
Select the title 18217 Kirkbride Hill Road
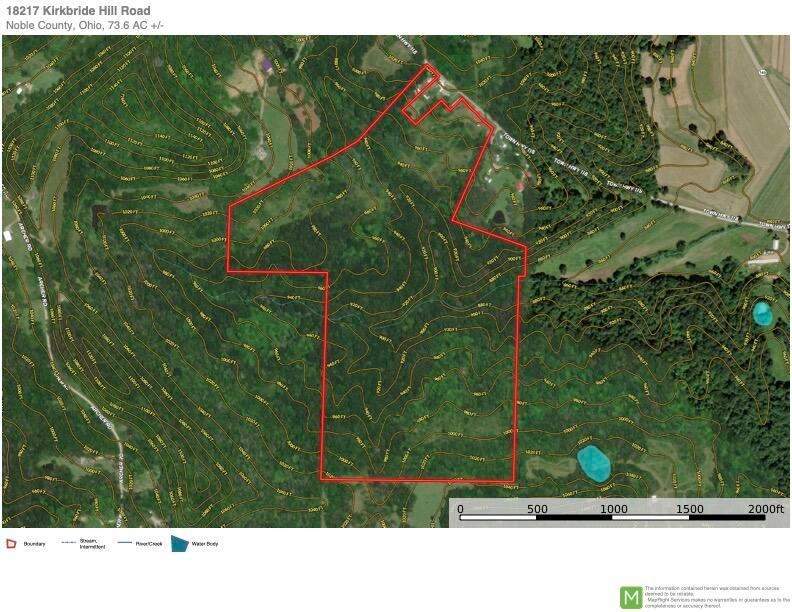[78, 10]
